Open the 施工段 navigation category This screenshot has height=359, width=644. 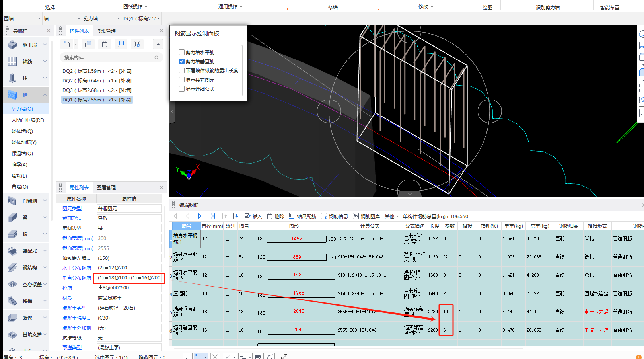tap(26, 45)
